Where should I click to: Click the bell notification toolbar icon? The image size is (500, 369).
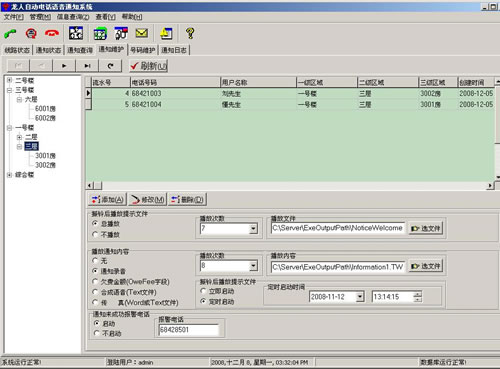[x=166, y=33]
